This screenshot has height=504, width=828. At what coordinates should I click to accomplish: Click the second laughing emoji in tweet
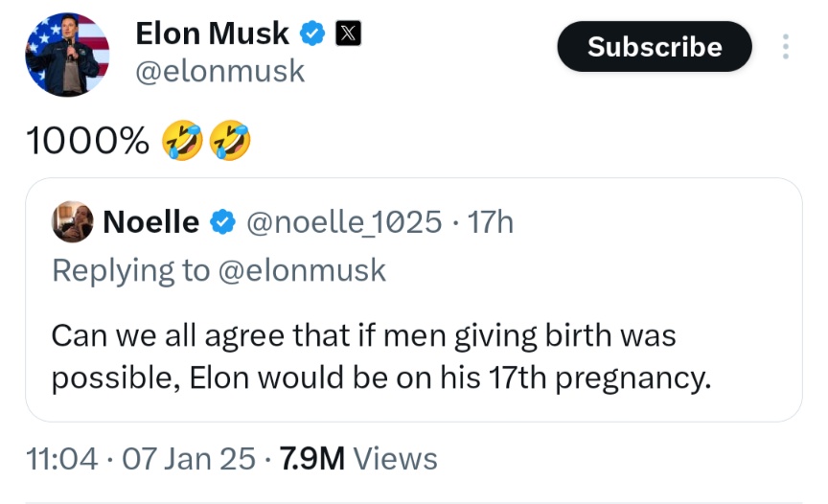pyautogui.click(x=231, y=141)
